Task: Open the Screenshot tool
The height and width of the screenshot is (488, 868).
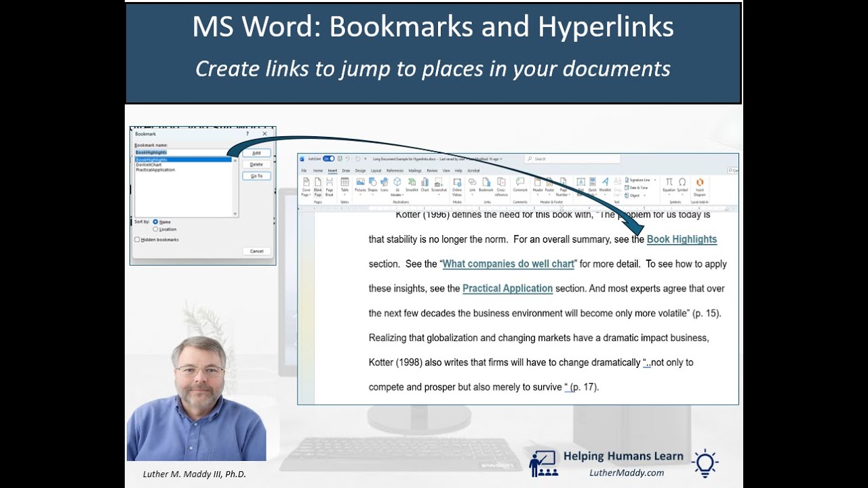Action: coord(439,185)
